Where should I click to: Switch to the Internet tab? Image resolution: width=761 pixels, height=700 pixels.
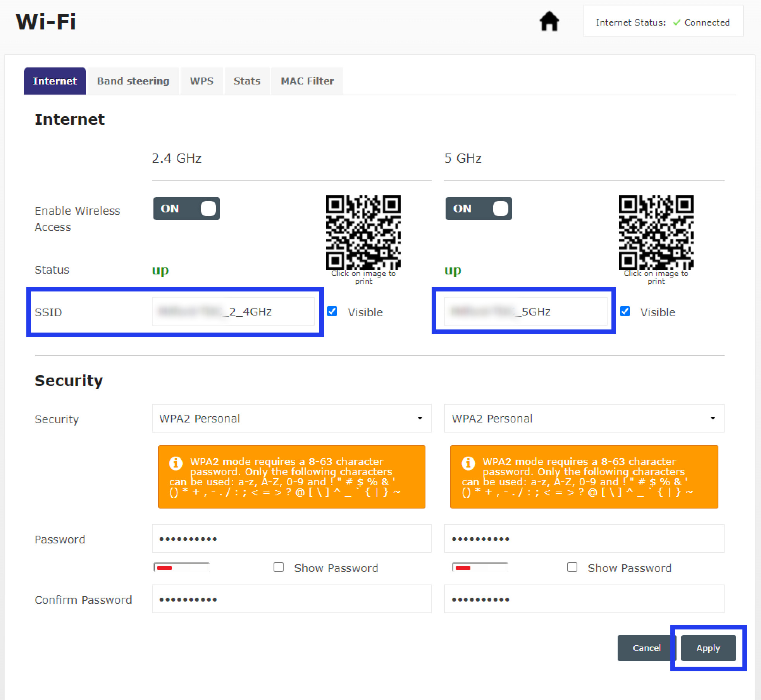click(55, 81)
